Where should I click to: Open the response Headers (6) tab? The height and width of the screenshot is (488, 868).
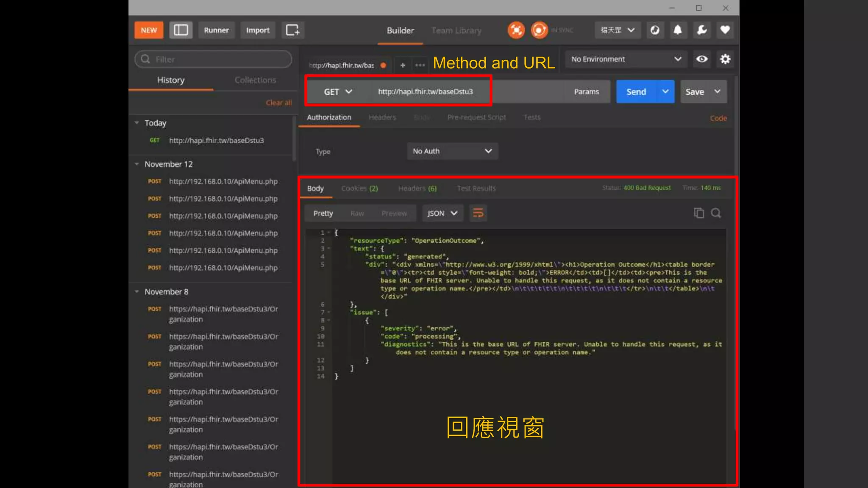(x=417, y=188)
